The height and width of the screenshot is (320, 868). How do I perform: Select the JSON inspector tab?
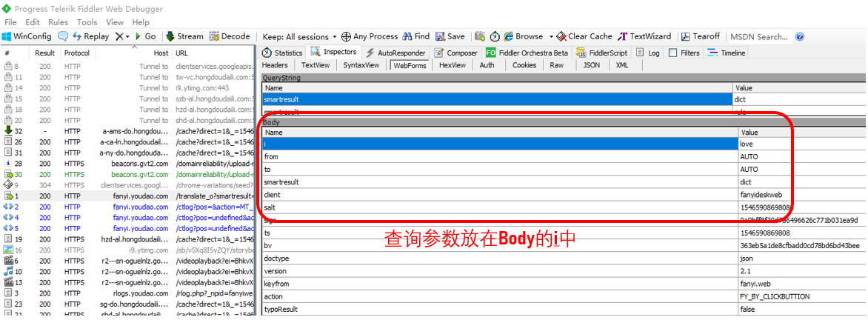[x=591, y=64]
